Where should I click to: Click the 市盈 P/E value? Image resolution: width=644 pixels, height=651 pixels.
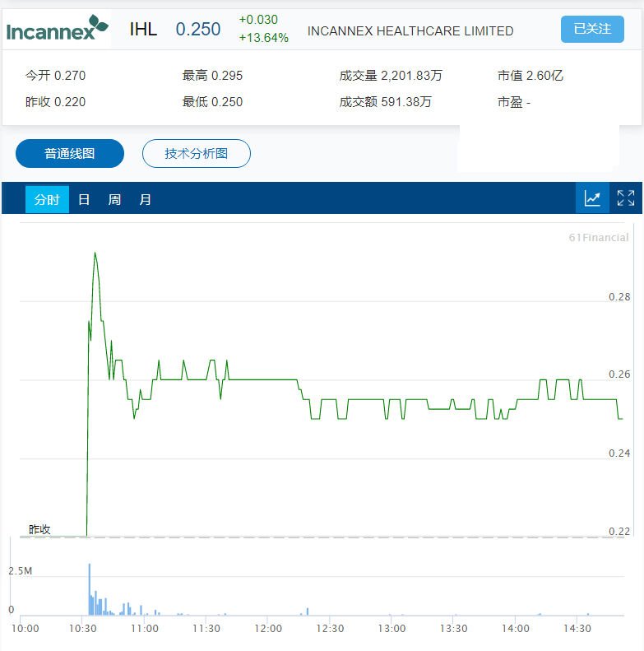pos(514,102)
